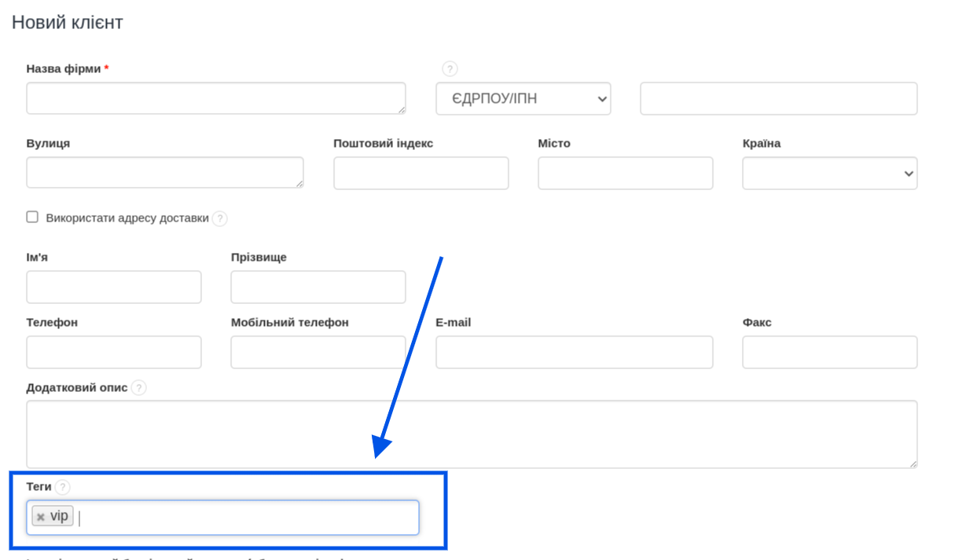Click help icon above ЄДРПОУ/ІПН dropdown
Screen dimensions: 977x560
pyautogui.click(x=450, y=68)
